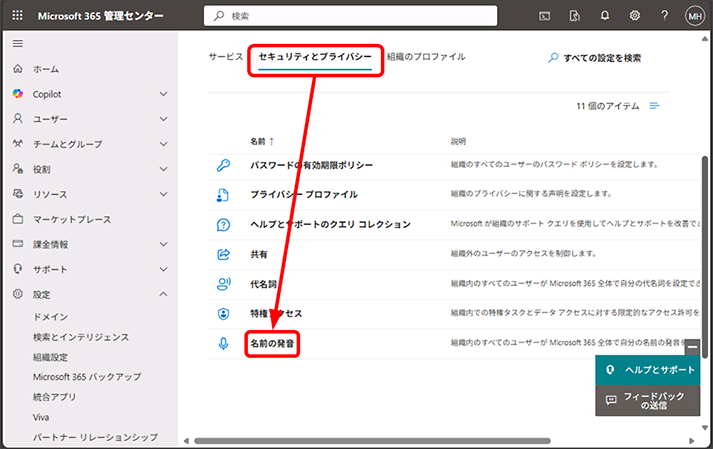
Task: Click the privacy profile document icon
Action: point(223,195)
